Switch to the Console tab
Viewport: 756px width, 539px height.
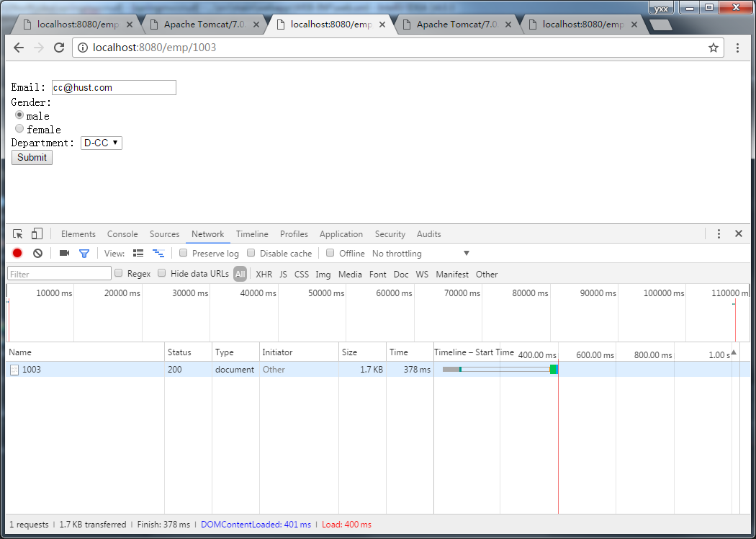(x=122, y=234)
